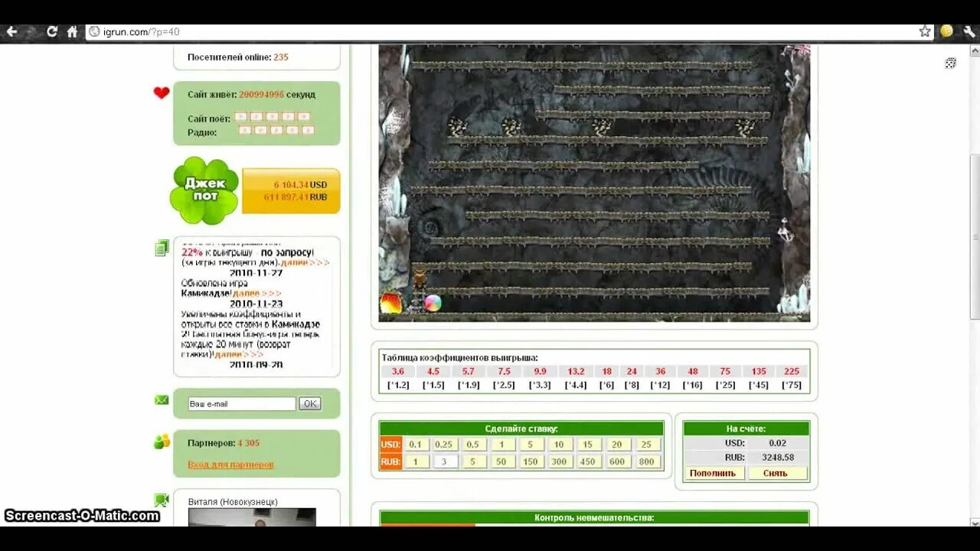Image resolution: width=980 pixels, height=551 pixels.
Task: Open the browser home page icon
Action: coord(73,31)
